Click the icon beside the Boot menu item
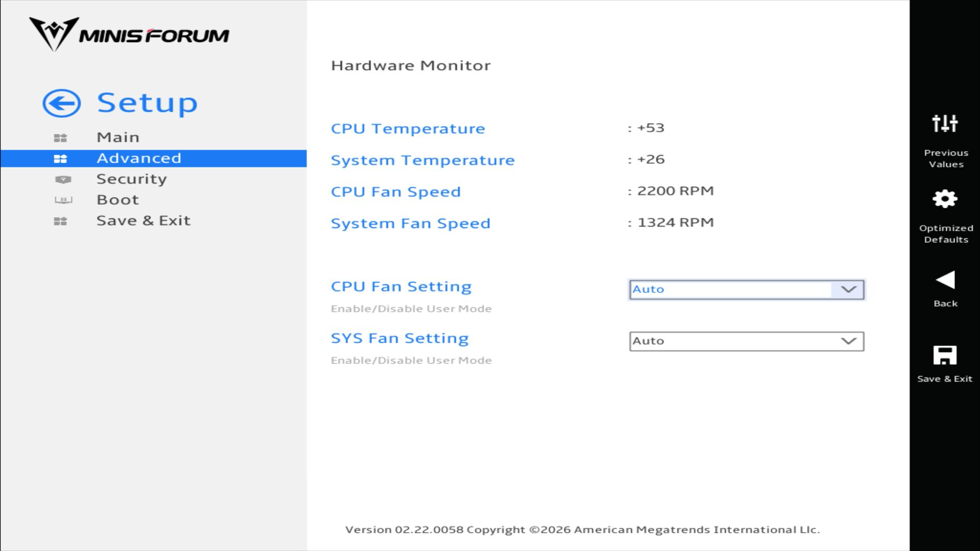 63,200
